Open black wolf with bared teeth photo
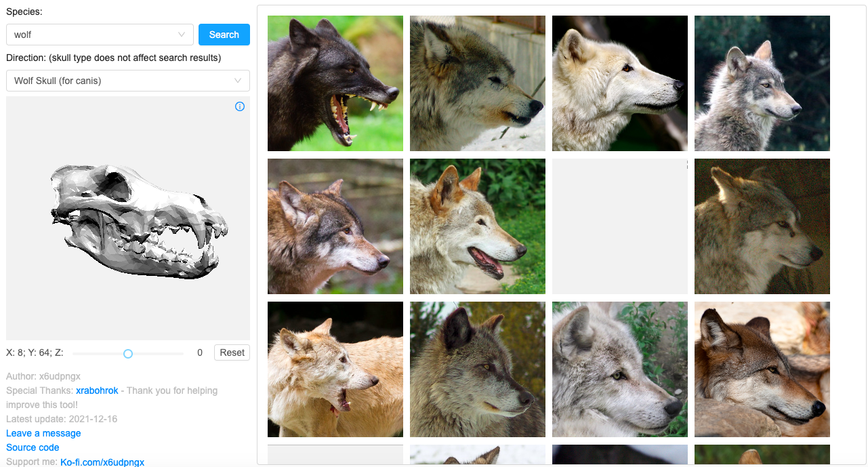Image resolution: width=868 pixels, height=467 pixels. 335,83
